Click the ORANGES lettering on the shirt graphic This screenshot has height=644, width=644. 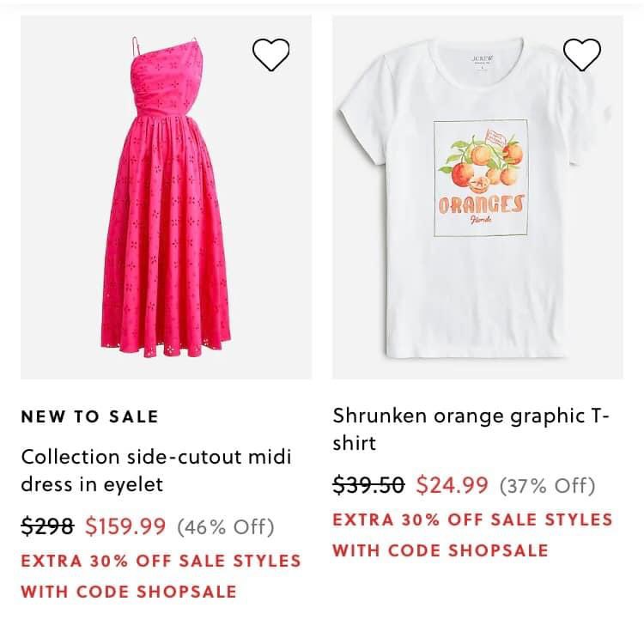point(481,204)
